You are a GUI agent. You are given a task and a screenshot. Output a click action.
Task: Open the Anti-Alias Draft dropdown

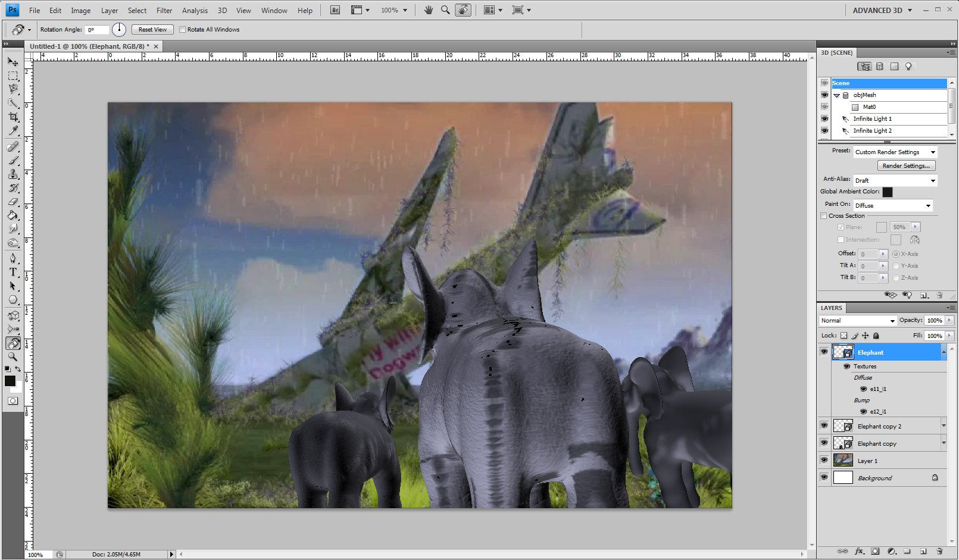pos(895,180)
